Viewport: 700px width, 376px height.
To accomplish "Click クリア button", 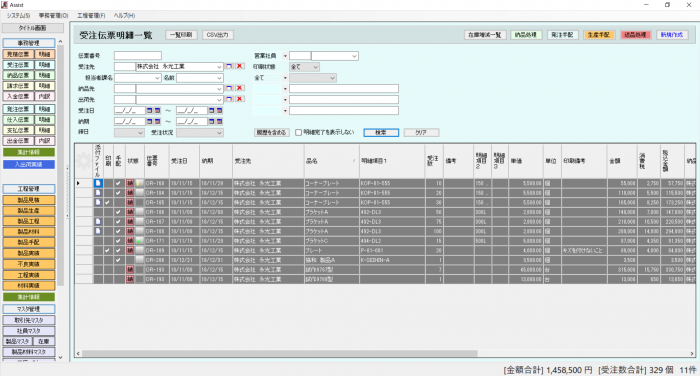I will coord(421,133).
